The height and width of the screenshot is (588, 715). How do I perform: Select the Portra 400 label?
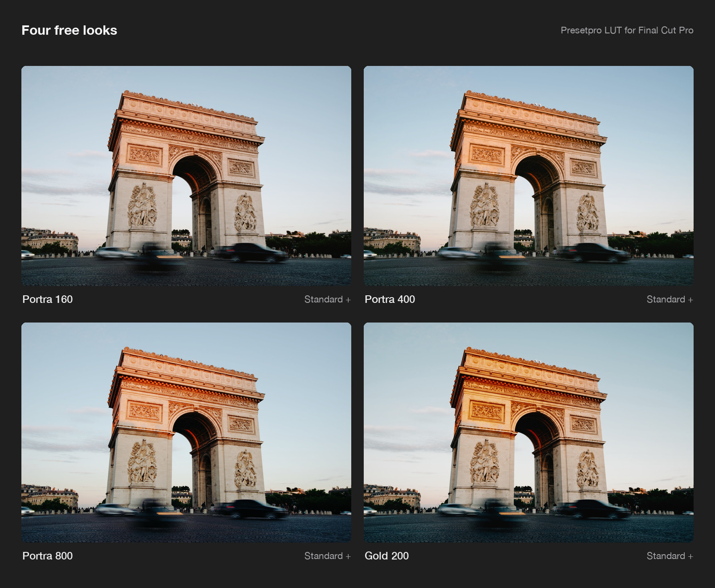[x=390, y=299]
